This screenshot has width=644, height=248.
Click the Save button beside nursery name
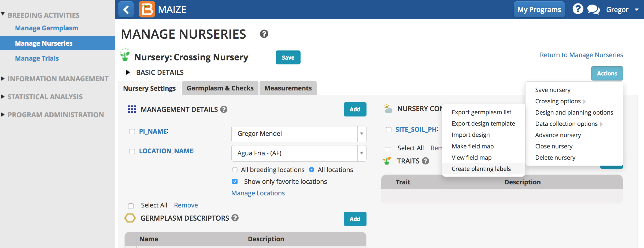(x=288, y=57)
